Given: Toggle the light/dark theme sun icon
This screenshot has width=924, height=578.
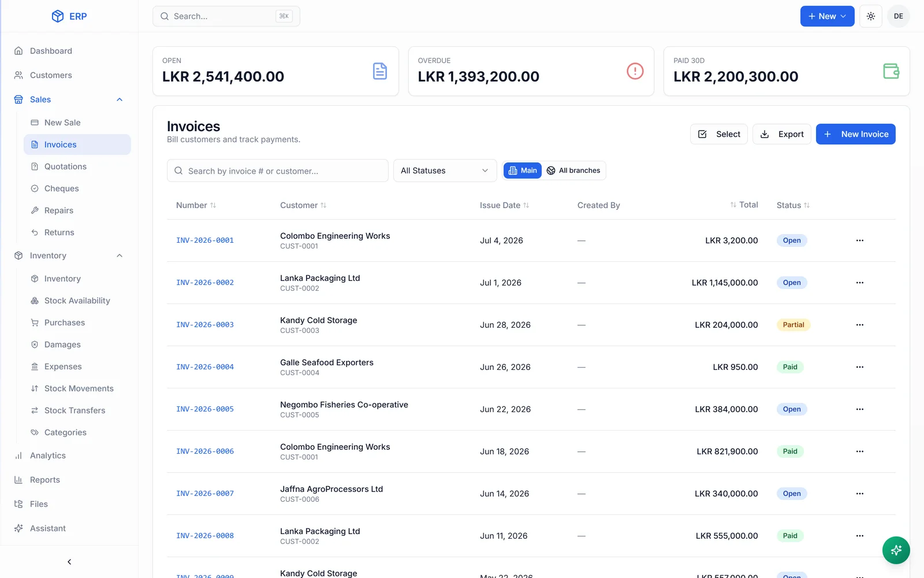Looking at the screenshot, I should tap(871, 16).
